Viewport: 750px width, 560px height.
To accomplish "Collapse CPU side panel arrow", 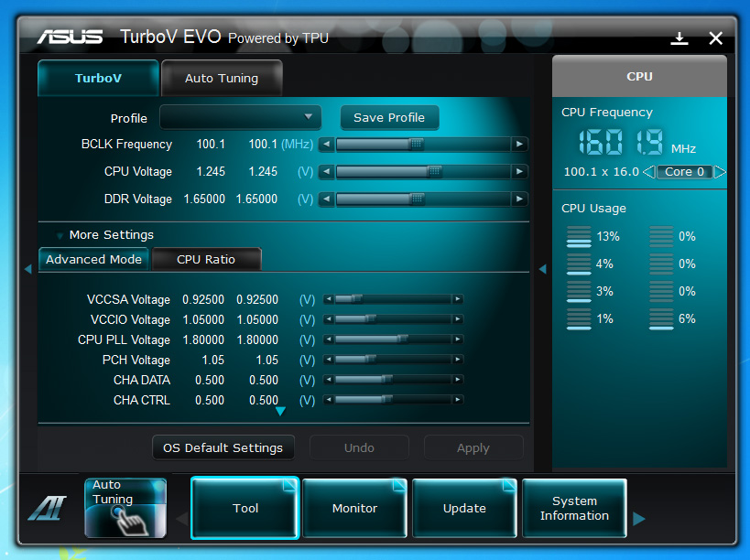I will coord(542,270).
